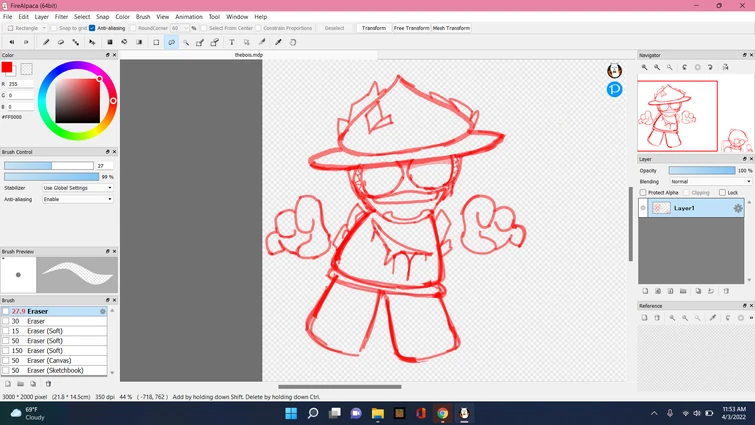This screenshot has height=425, width=755.
Task: Open the Animation menu
Action: pos(189,17)
